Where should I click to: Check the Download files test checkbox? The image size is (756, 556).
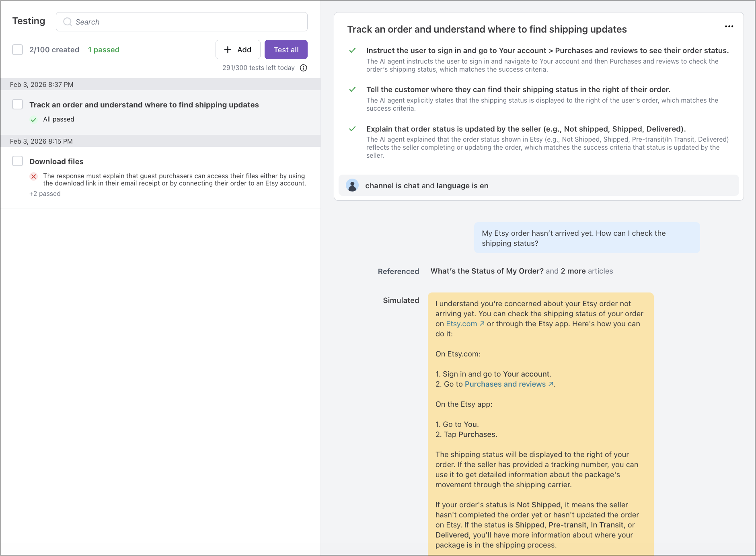18,161
